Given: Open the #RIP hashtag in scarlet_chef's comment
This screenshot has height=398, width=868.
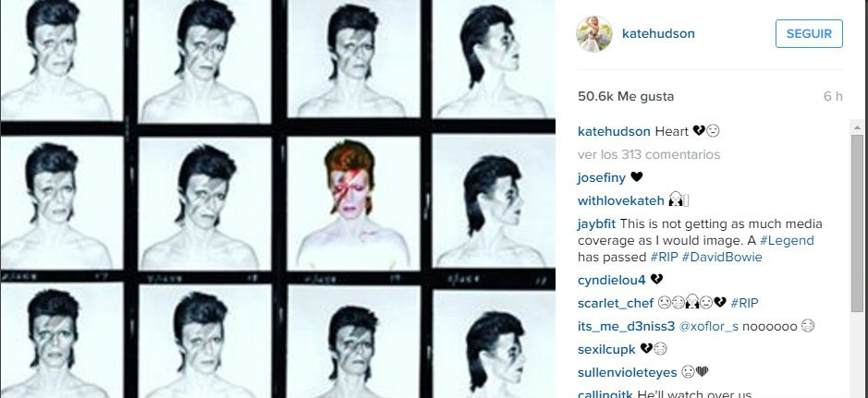Looking at the screenshot, I should tap(744, 303).
